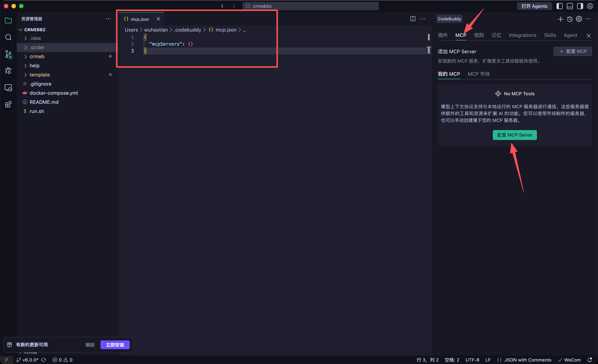Click the crmebbz search field in the title bar
Image resolution: width=598 pixels, height=364 pixels.
(x=311, y=6)
